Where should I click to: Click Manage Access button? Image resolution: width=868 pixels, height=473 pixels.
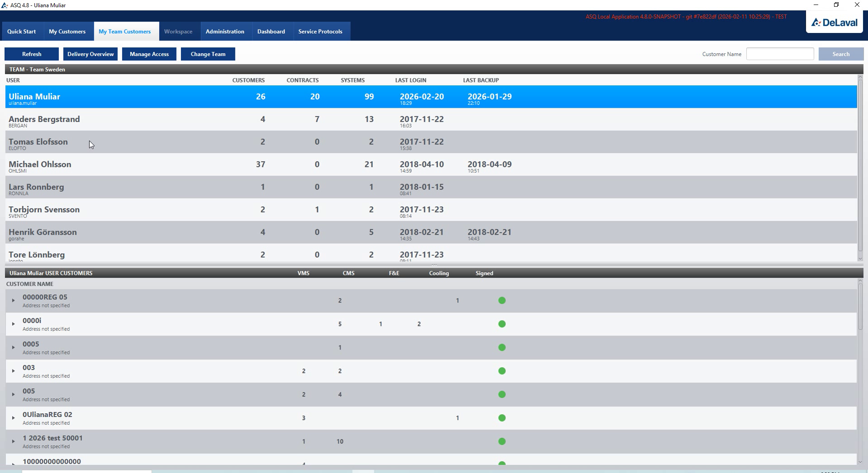pos(149,54)
